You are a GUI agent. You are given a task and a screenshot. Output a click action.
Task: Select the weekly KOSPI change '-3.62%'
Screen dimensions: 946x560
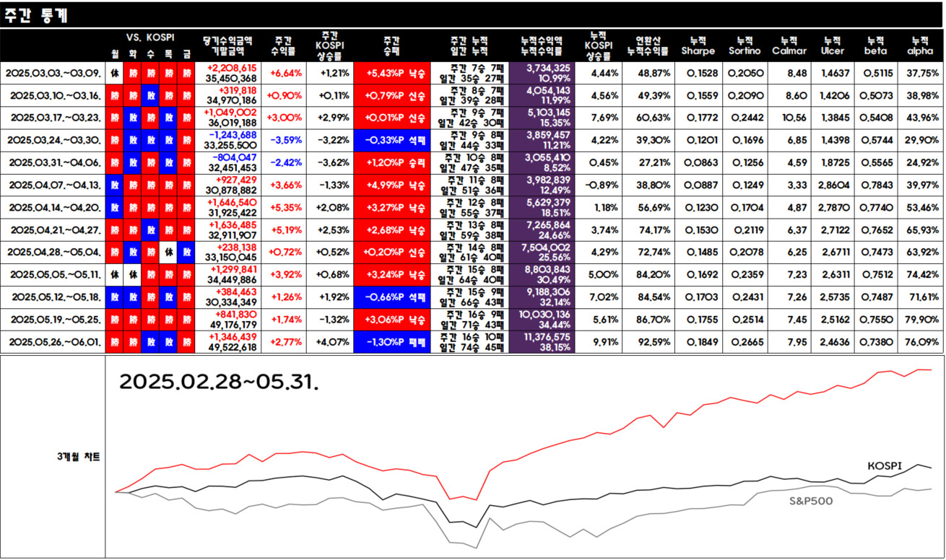click(x=334, y=162)
